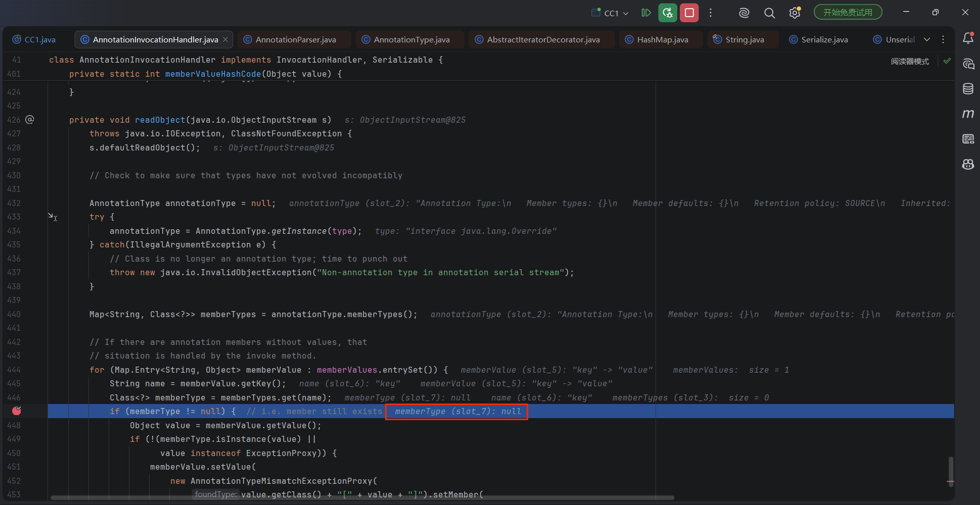Image resolution: width=980 pixels, height=505 pixels.
Task: Open the Copilot tool window
Action: pyautogui.click(x=968, y=165)
